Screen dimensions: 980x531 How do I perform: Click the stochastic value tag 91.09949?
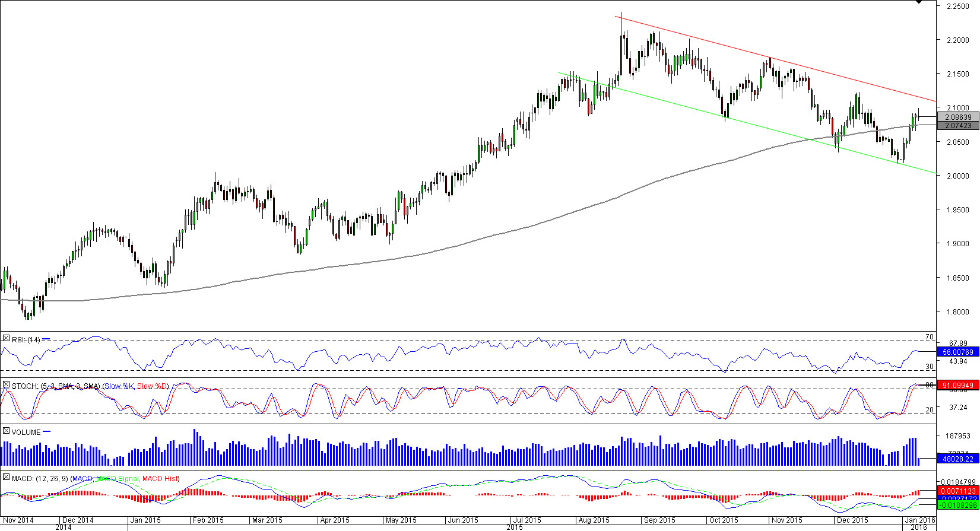point(958,386)
